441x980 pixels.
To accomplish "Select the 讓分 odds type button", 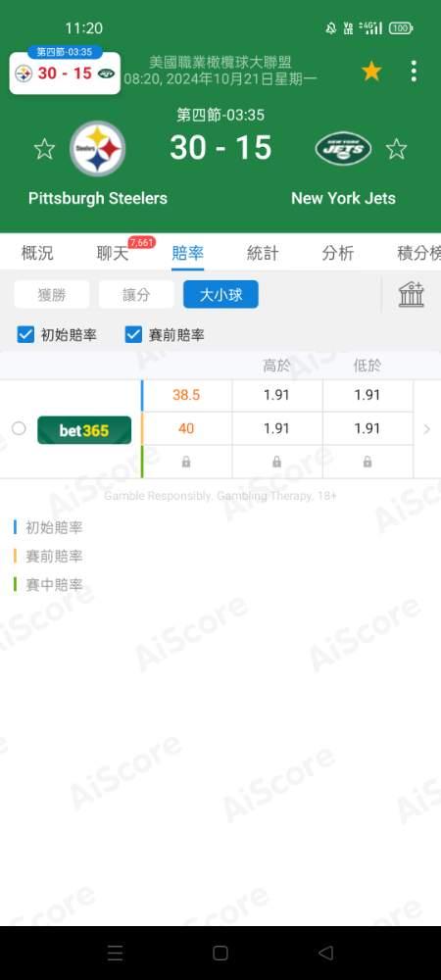I will coord(136,294).
